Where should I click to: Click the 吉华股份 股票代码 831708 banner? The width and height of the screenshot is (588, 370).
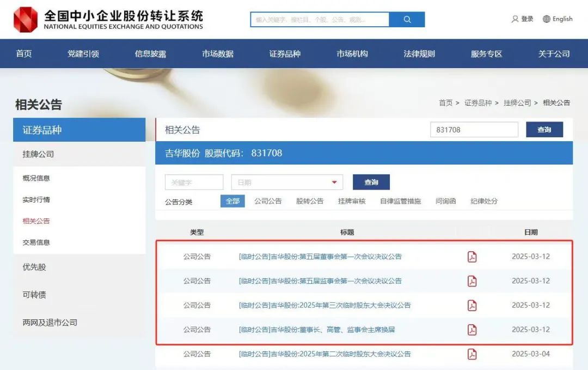click(x=364, y=153)
